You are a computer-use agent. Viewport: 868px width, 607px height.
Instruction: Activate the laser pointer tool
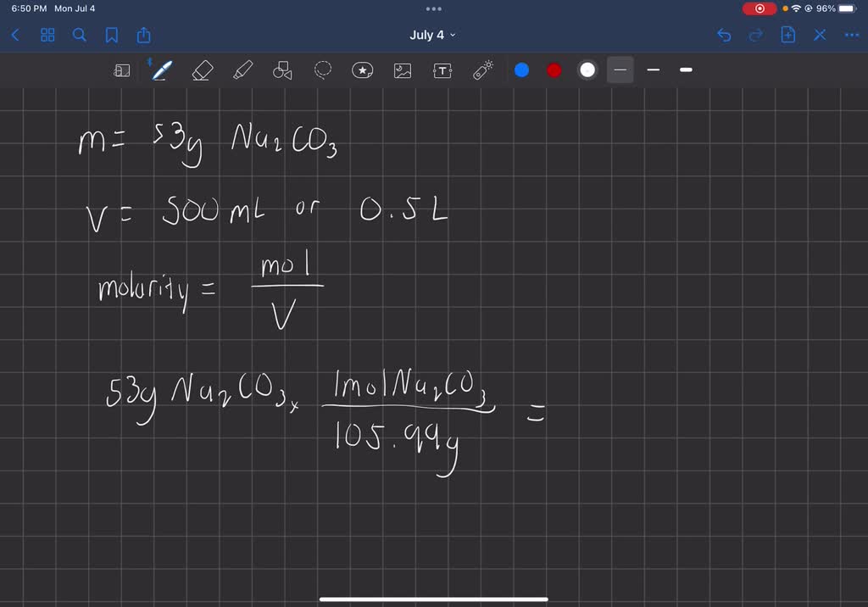coord(482,70)
